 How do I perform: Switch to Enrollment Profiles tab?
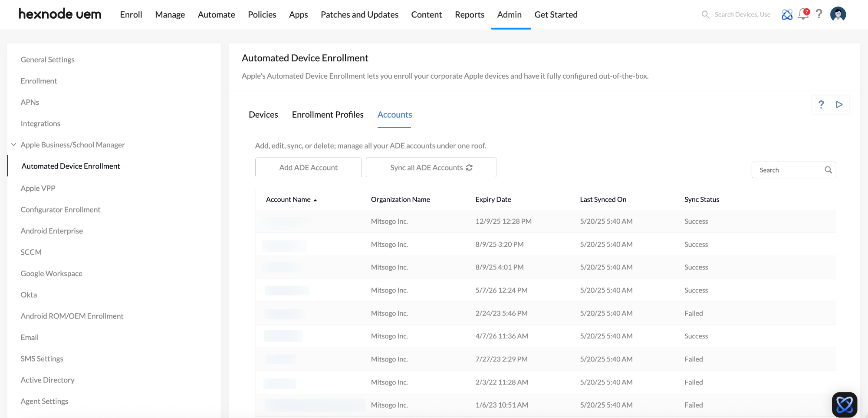coord(328,115)
